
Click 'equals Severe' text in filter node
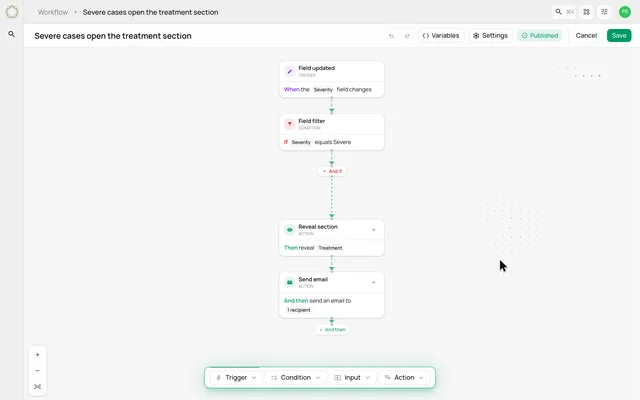[333, 142]
